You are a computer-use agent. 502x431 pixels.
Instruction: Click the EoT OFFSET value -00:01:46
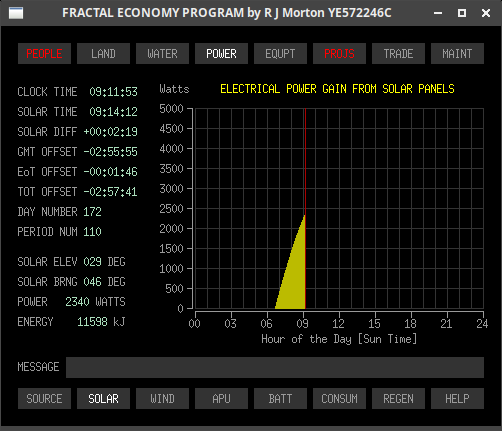click(x=110, y=172)
